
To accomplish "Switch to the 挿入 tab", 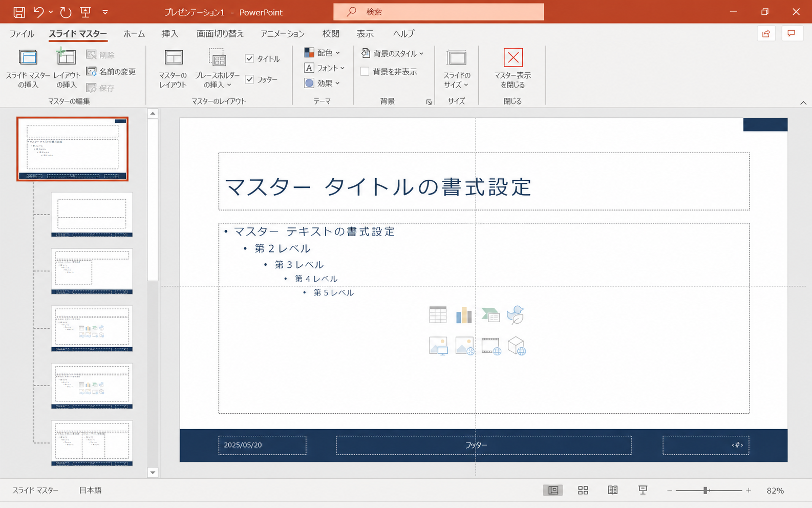I will (170, 34).
